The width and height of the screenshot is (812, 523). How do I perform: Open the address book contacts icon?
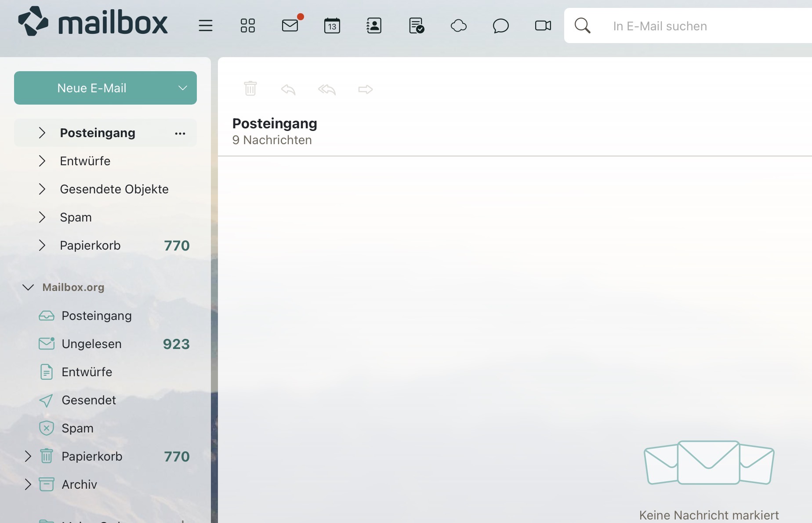point(374,26)
